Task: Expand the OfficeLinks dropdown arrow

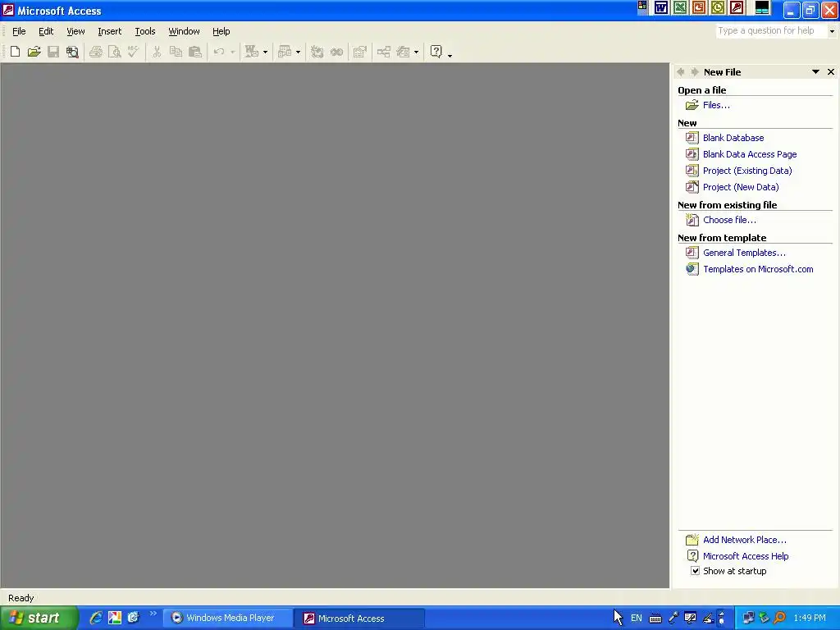Action: coord(265,52)
